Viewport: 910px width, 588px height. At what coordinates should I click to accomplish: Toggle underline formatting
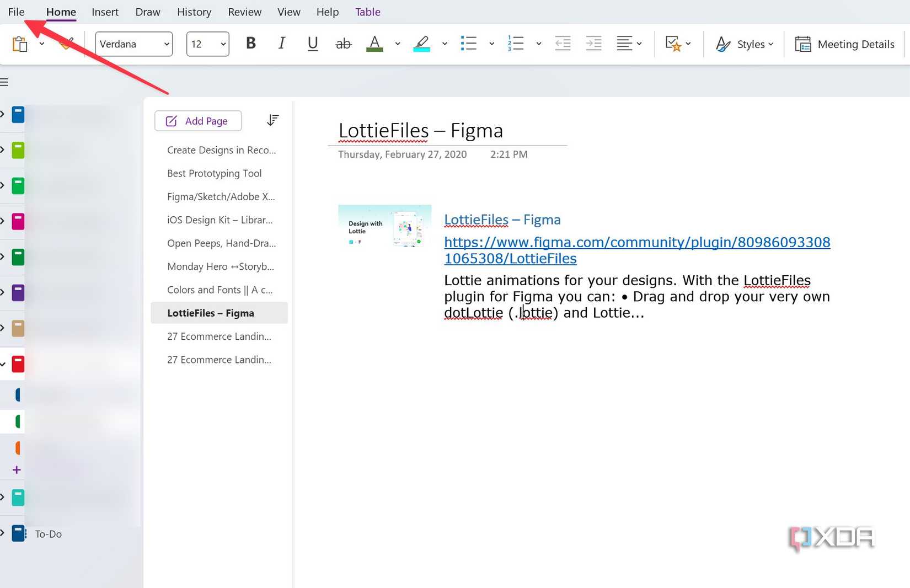point(312,44)
